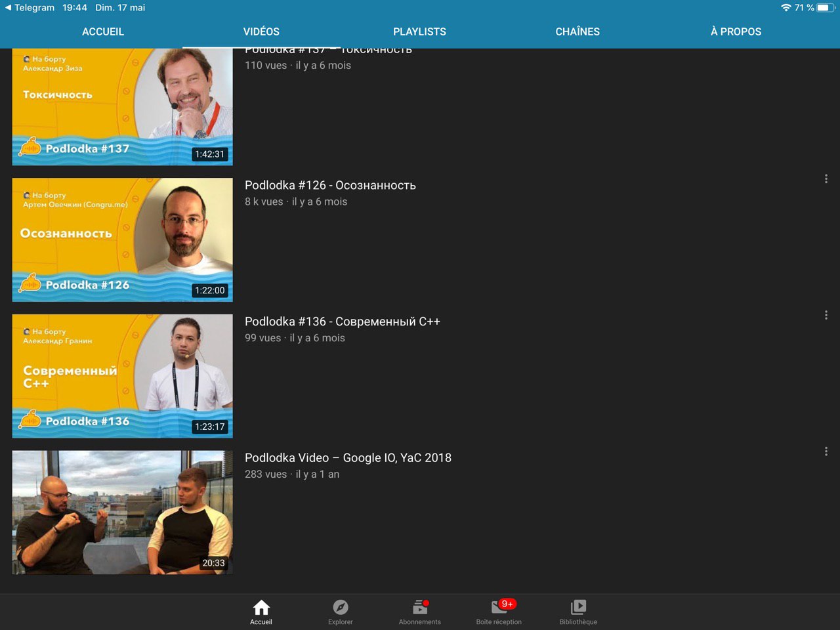This screenshot has height=630, width=840.
Task: Tap the 19:44 clock in status bar
Action: click(75, 8)
